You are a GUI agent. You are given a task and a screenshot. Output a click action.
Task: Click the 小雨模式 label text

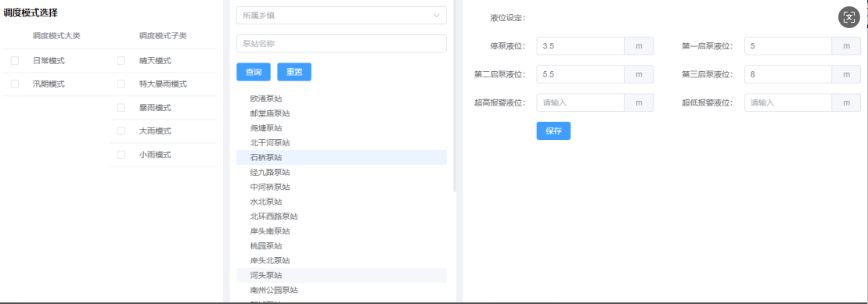pos(155,155)
